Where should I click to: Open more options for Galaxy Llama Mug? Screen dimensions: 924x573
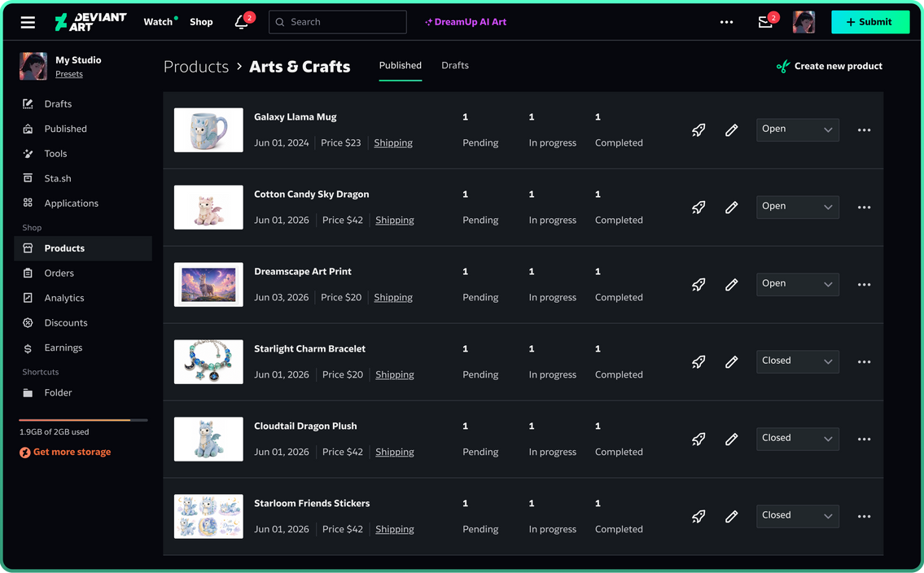point(864,130)
